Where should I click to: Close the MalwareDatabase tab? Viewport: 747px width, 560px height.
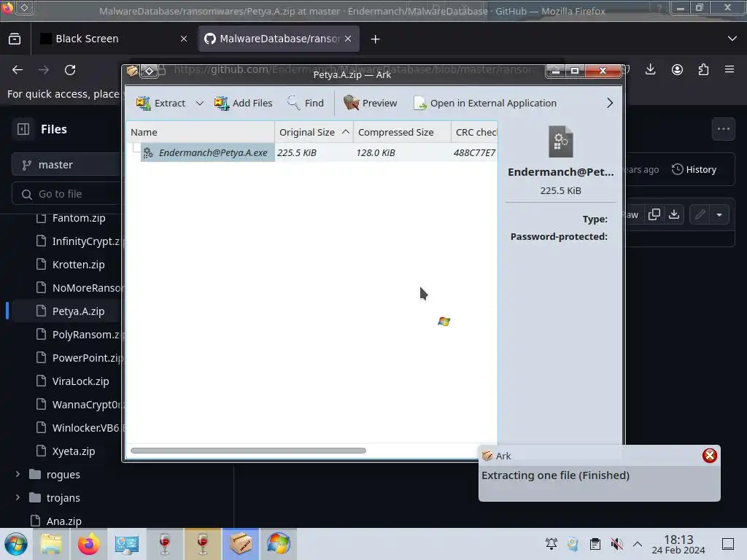click(x=348, y=39)
